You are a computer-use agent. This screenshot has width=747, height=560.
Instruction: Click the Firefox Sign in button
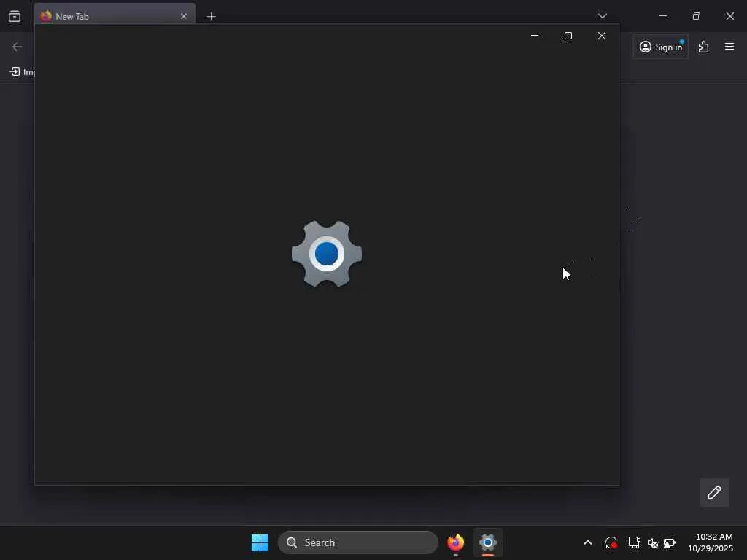point(661,47)
